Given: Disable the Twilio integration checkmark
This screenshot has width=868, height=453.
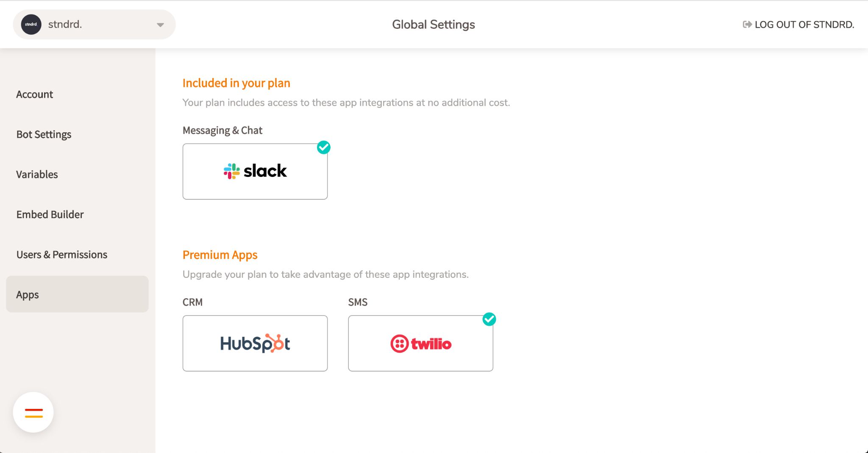Looking at the screenshot, I should coord(490,319).
